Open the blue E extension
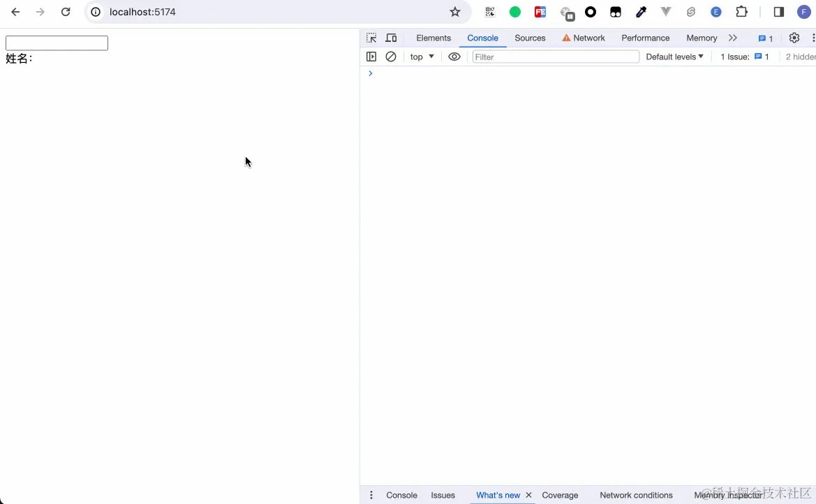 pos(716,12)
